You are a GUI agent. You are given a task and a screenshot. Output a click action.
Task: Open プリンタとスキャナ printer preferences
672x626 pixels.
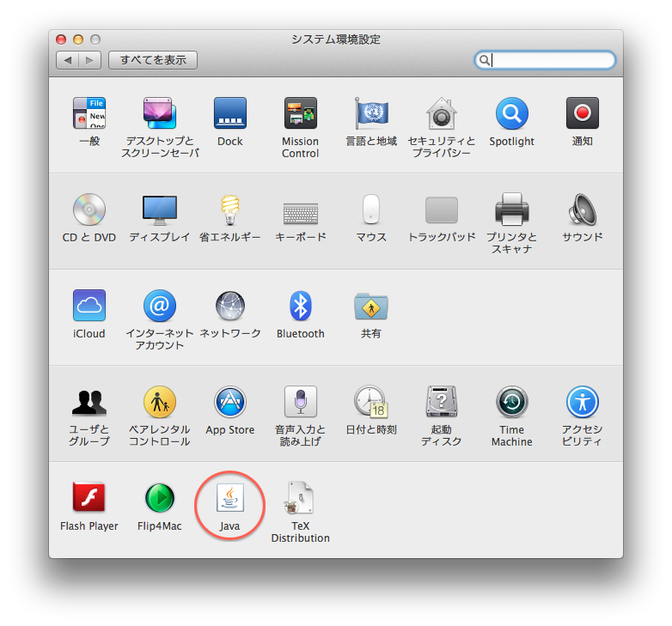511,210
